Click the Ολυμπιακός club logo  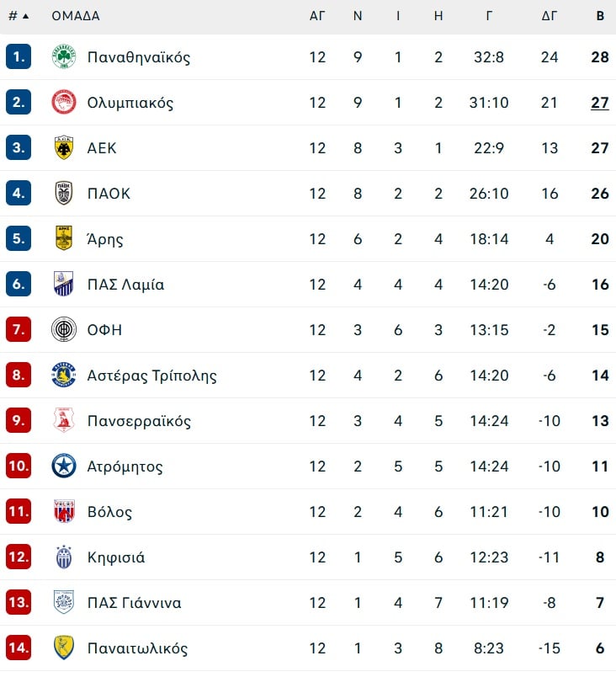[64, 103]
